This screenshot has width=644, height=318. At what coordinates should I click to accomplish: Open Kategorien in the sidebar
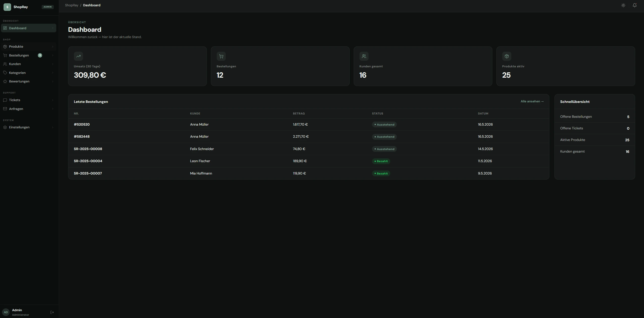tap(29, 73)
